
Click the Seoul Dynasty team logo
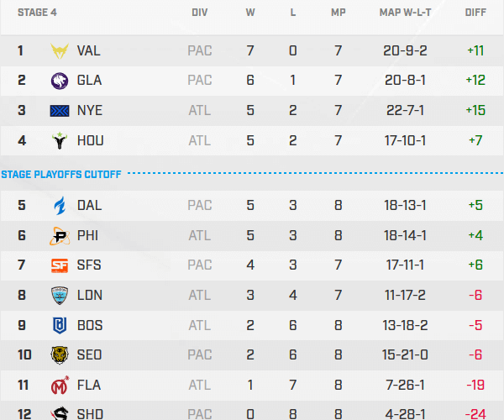coord(60,355)
